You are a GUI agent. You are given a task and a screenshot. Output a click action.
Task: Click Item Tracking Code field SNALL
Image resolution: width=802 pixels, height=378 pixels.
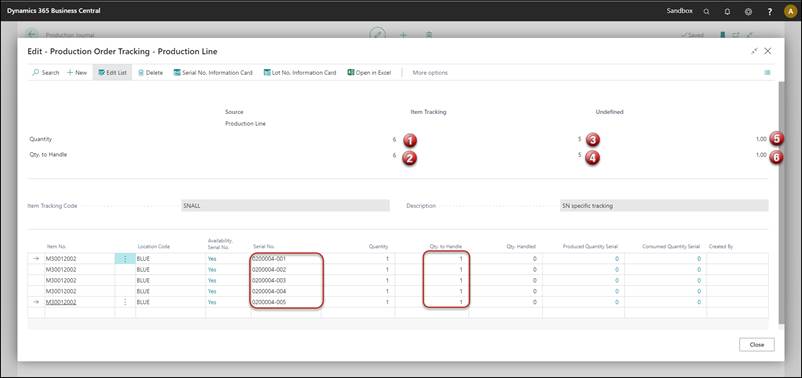(x=285, y=206)
